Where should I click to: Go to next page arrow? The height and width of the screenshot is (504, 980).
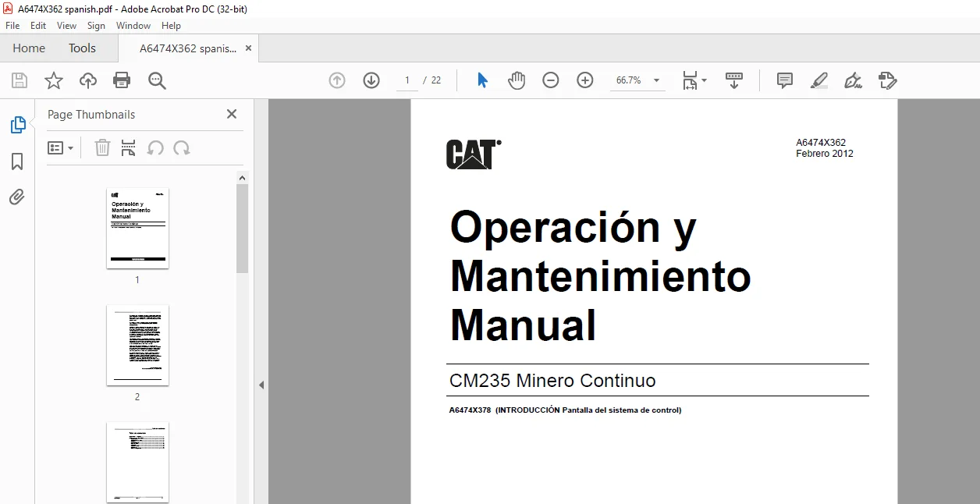(x=371, y=80)
